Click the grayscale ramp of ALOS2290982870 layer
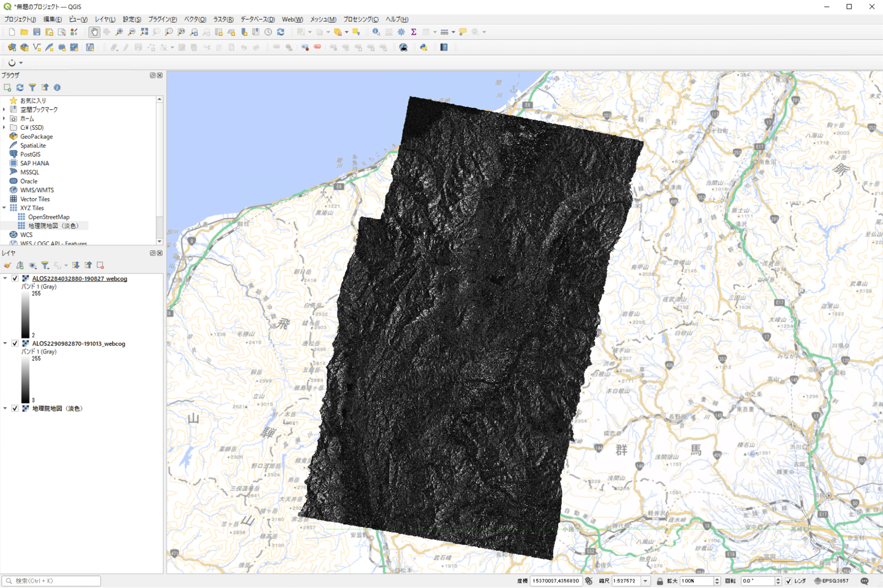The height and width of the screenshot is (588, 883). click(x=25, y=379)
